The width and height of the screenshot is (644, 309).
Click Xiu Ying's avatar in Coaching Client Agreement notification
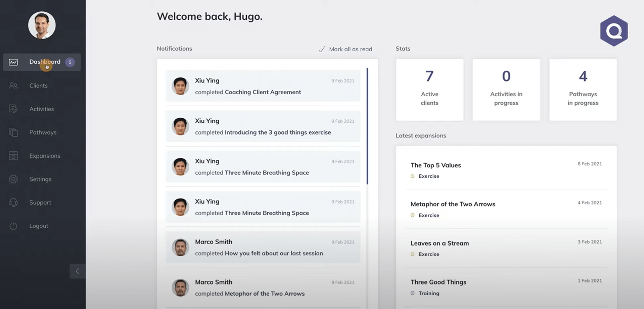pos(180,86)
